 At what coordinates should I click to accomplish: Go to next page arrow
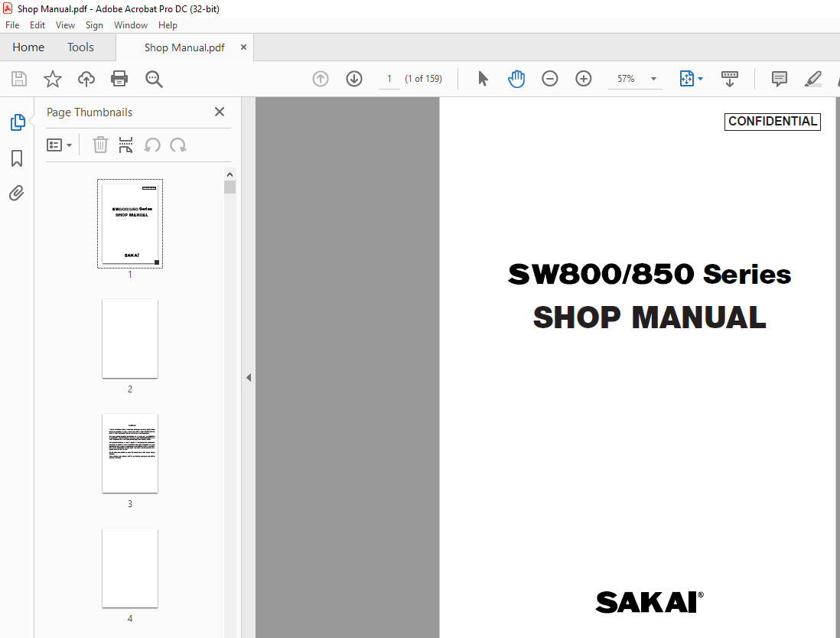point(354,79)
